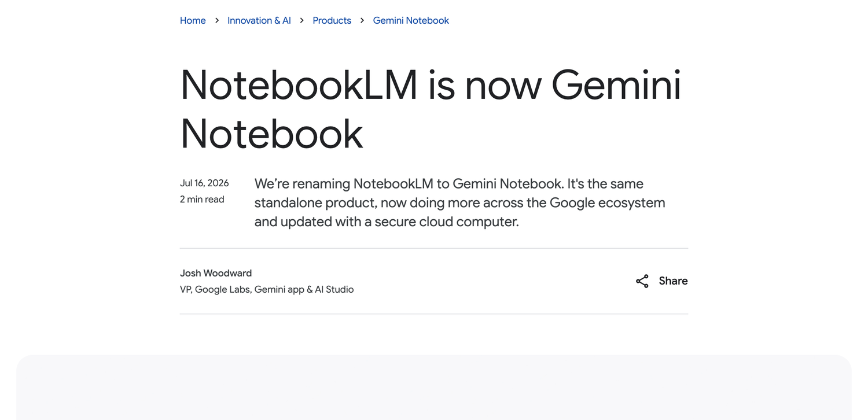The height and width of the screenshot is (420, 868).
Task: Click the share icon
Action: [642, 281]
